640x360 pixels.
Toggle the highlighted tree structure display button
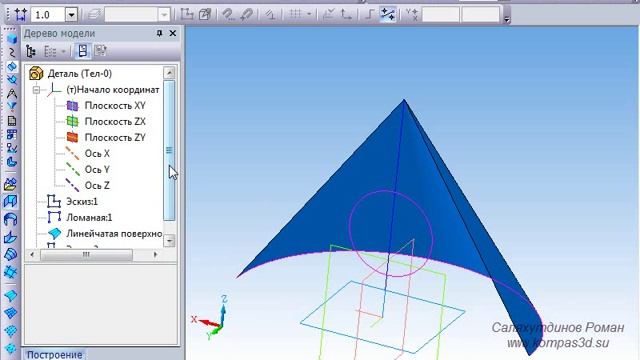coord(82,51)
